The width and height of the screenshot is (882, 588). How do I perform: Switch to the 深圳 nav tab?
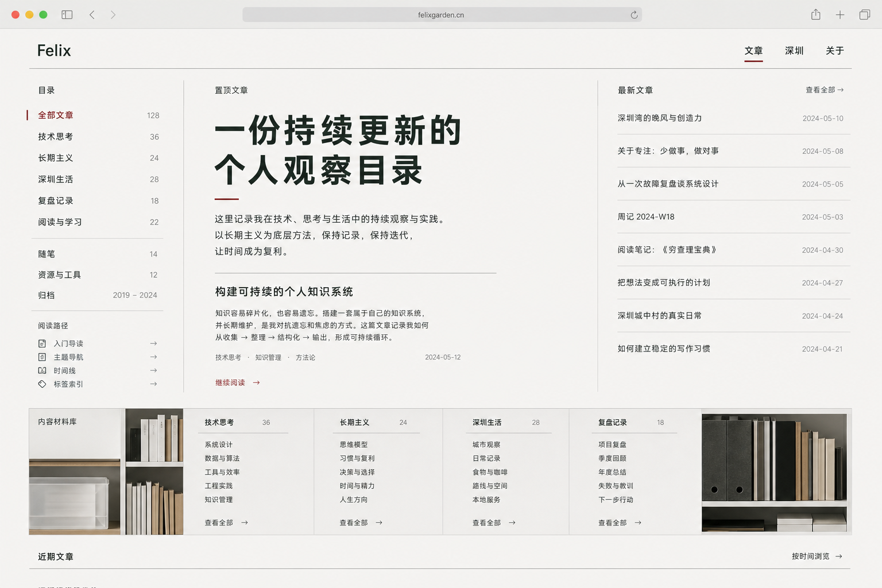794,51
